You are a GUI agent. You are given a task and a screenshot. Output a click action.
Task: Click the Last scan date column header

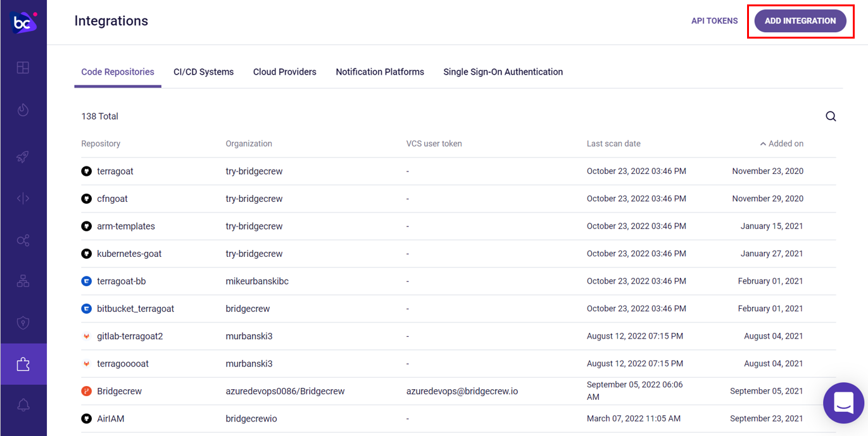(613, 144)
